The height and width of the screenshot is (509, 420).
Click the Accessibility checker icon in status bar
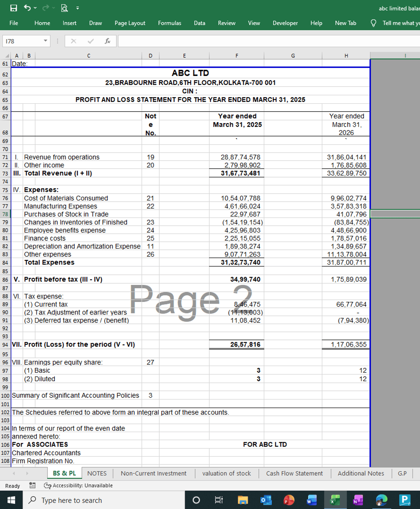coord(47,485)
